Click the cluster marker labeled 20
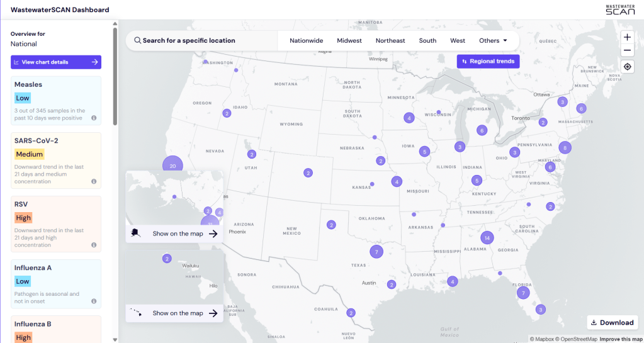 click(x=172, y=166)
